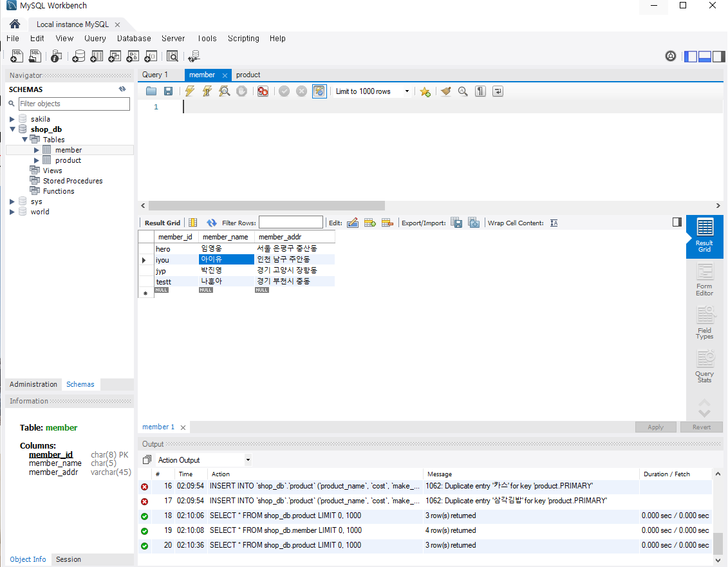Reconnect to DBMS icon
The image size is (728, 567).
pyautogui.click(x=194, y=56)
